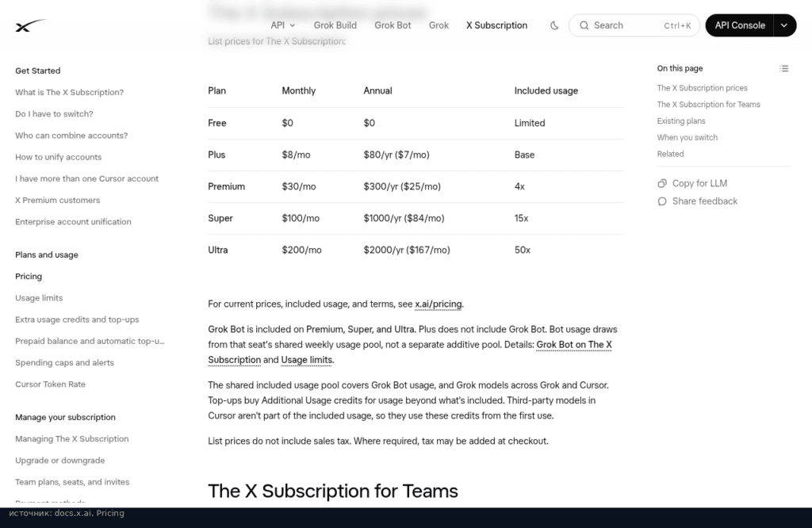
Task: Expand the API menu chevron
Action: 293,25
